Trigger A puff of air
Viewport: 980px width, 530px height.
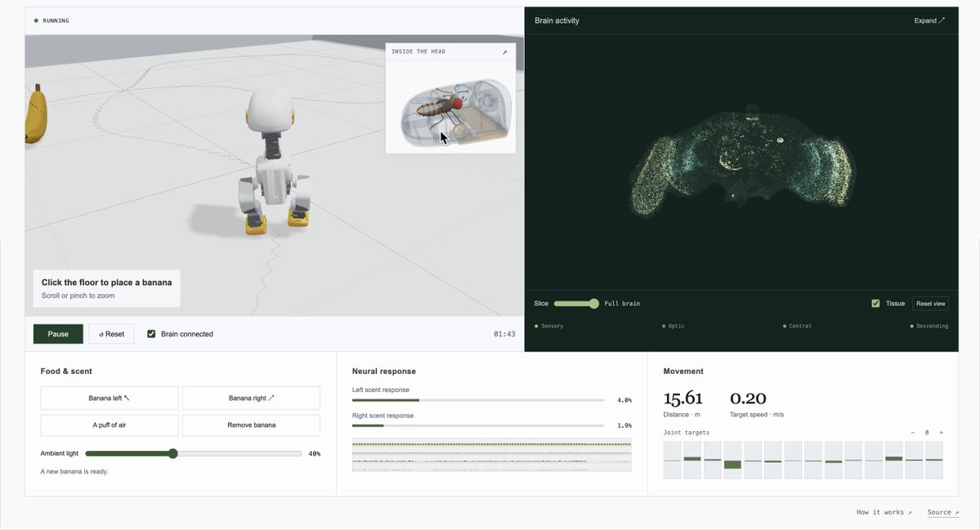tap(110, 425)
